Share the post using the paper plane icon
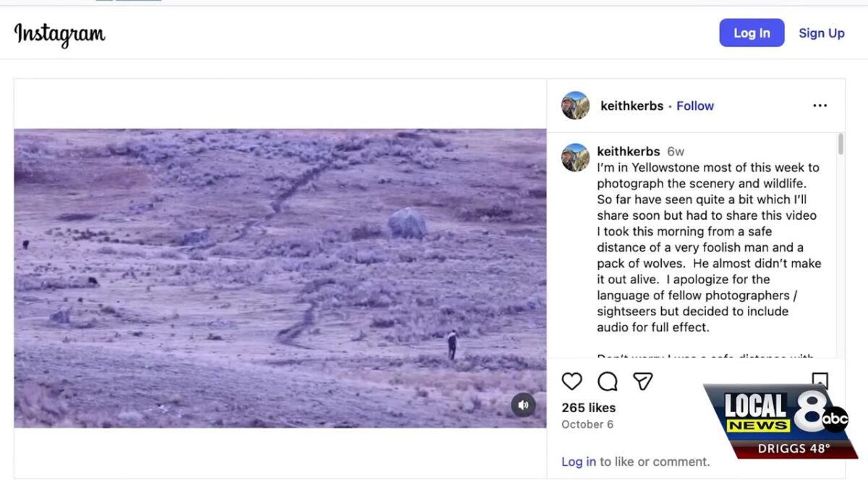Screen dimensions: 868x488 (x=642, y=381)
